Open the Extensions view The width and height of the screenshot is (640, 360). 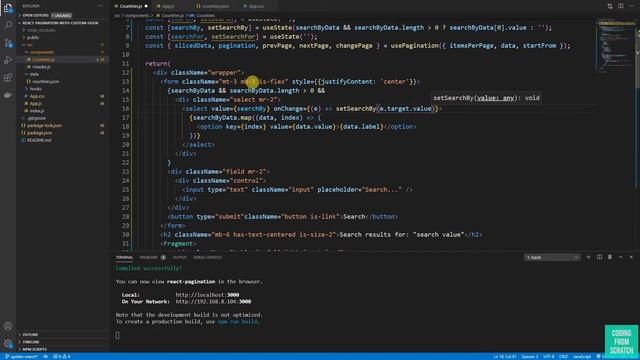[8, 77]
